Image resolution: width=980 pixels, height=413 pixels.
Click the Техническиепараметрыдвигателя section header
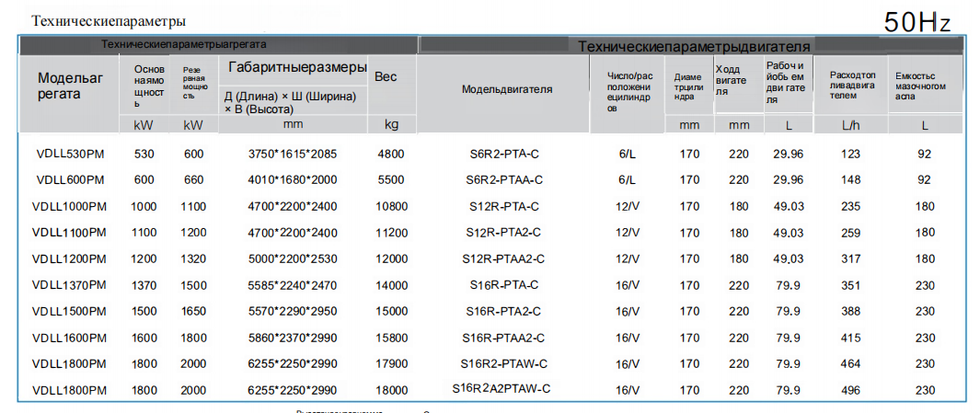click(693, 46)
